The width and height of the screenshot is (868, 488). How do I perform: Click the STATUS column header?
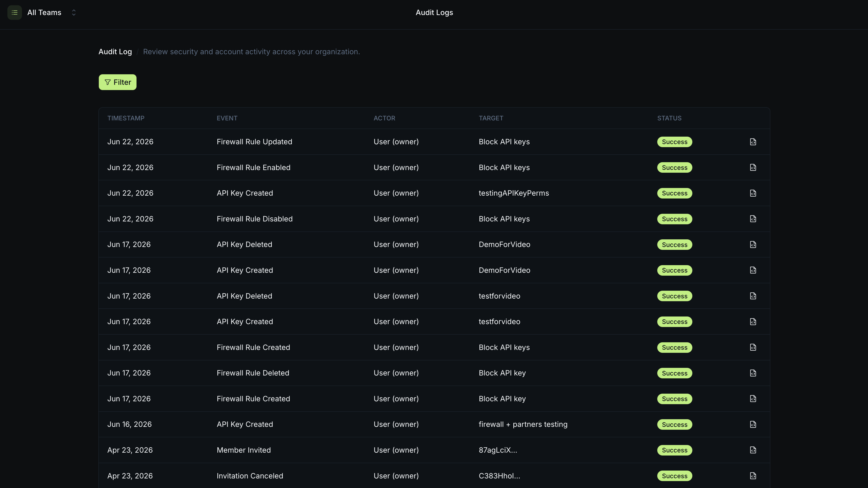point(669,118)
